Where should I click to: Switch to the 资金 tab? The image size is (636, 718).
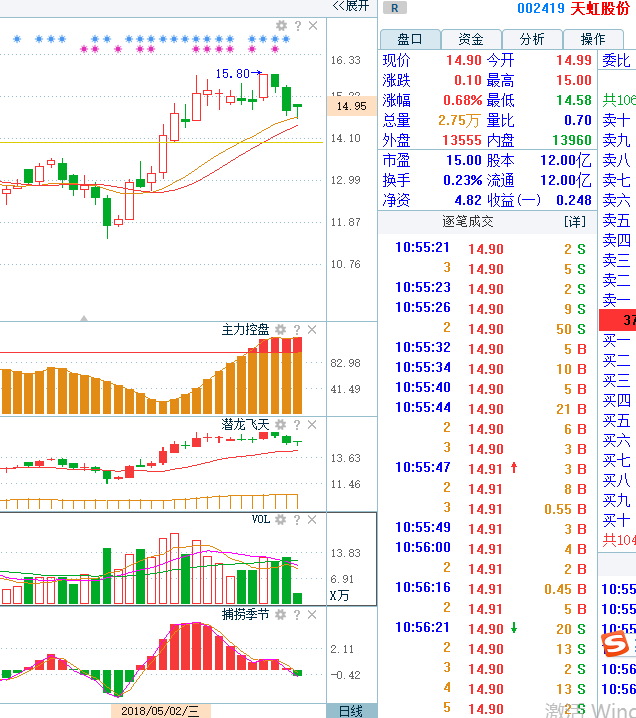pos(471,39)
